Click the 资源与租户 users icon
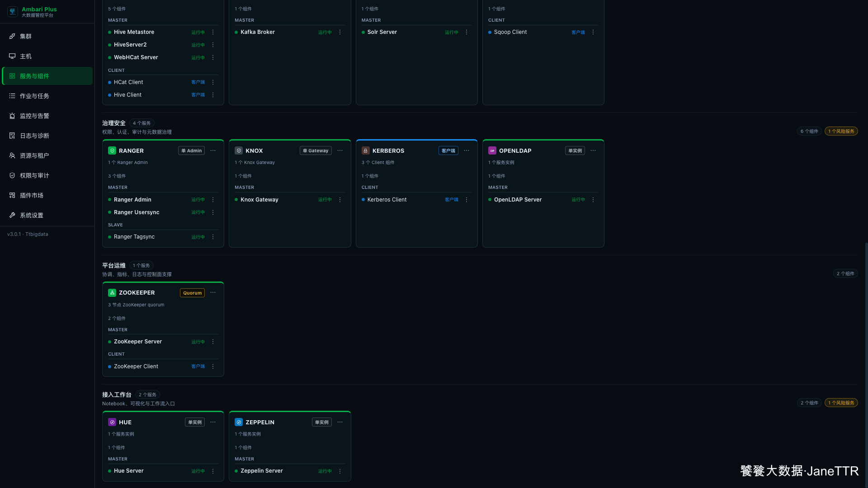Screen dimensions: 868x488 [12, 155]
